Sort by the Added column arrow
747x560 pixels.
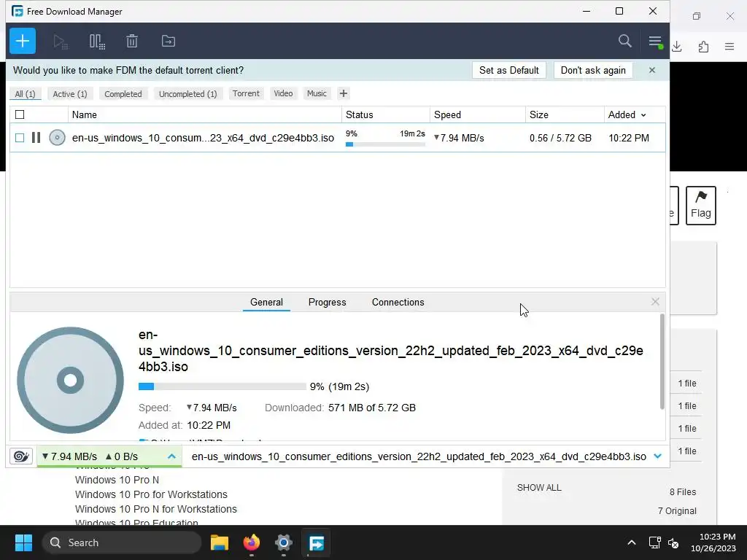[643, 115]
